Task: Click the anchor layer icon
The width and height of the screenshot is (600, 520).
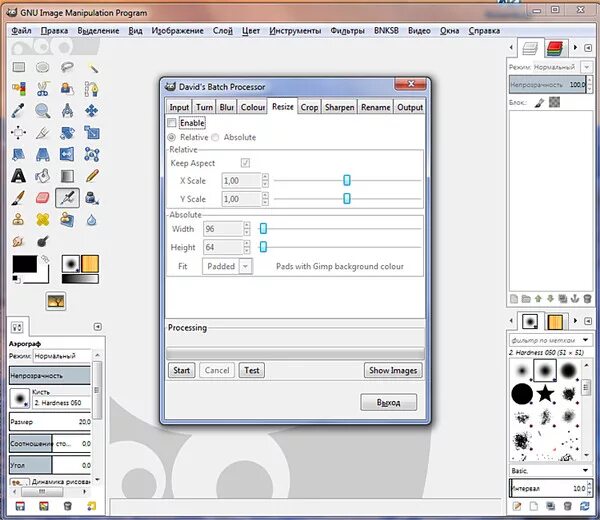Action: (575, 299)
